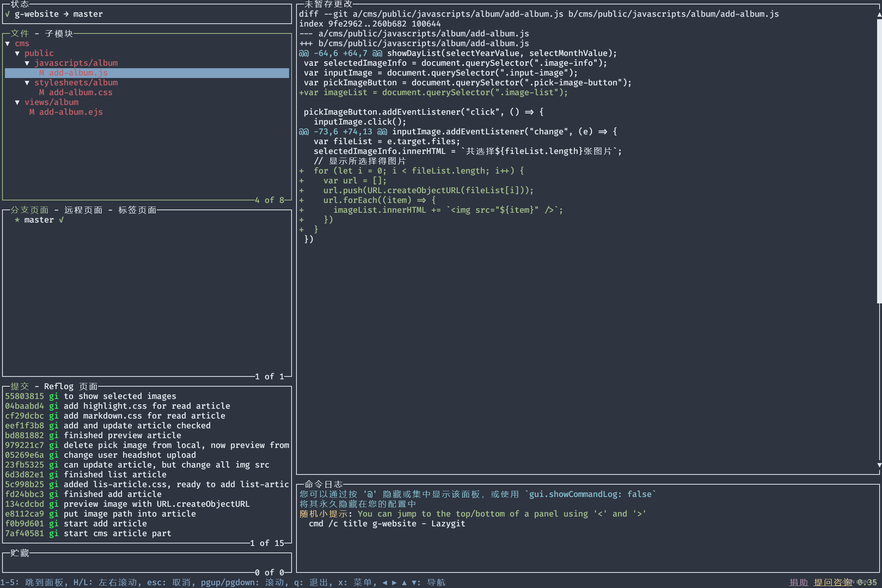This screenshot has width=882, height=588.
Task: Open the 标签页面 tab
Action: tap(137, 210)
